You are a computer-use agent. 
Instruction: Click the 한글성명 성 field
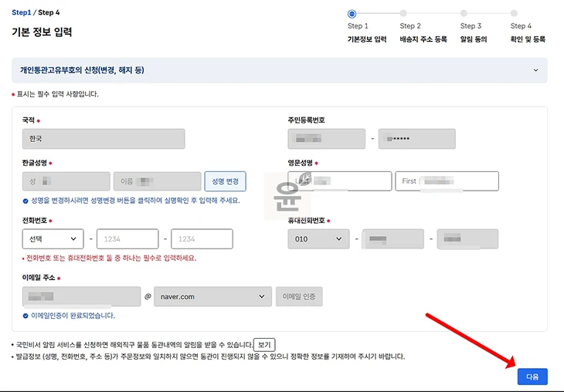[x=66, y=181]
